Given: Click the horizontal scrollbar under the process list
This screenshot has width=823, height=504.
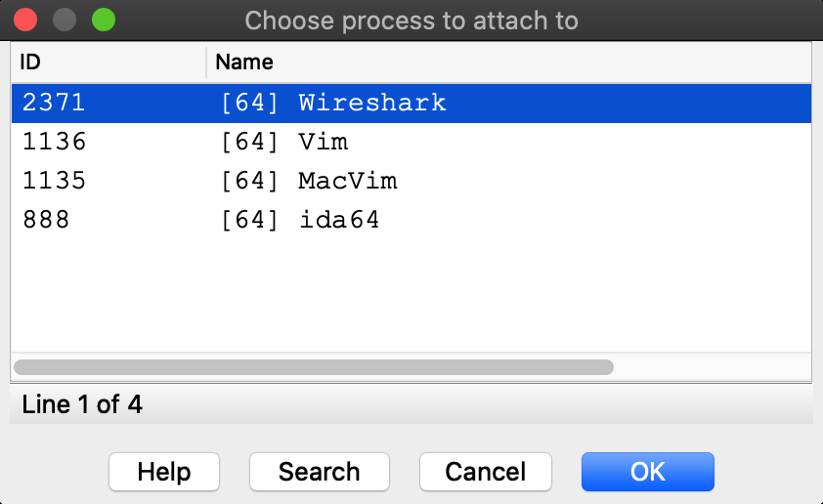Looking at the screenshot, I should (x=313, y=367).
